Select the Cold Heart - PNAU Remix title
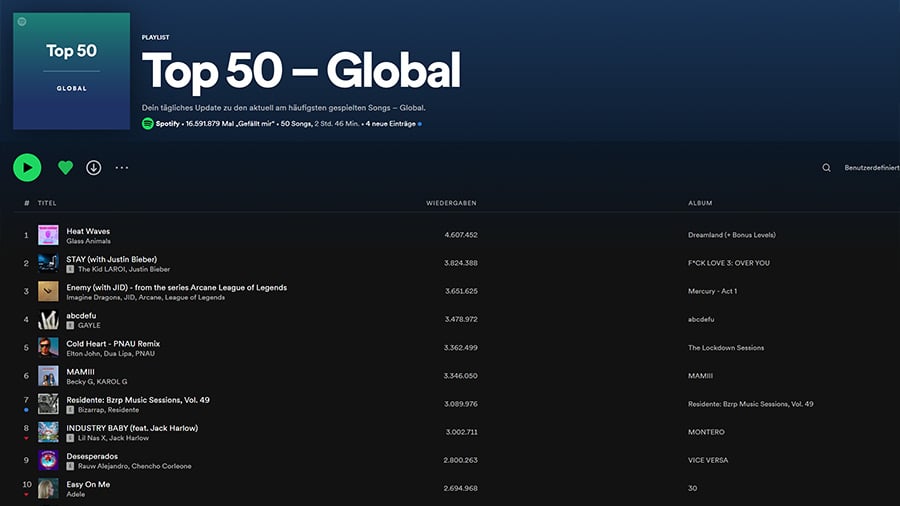Image resolution: width=900 pixels, height=506 pixels. [113, 344]
